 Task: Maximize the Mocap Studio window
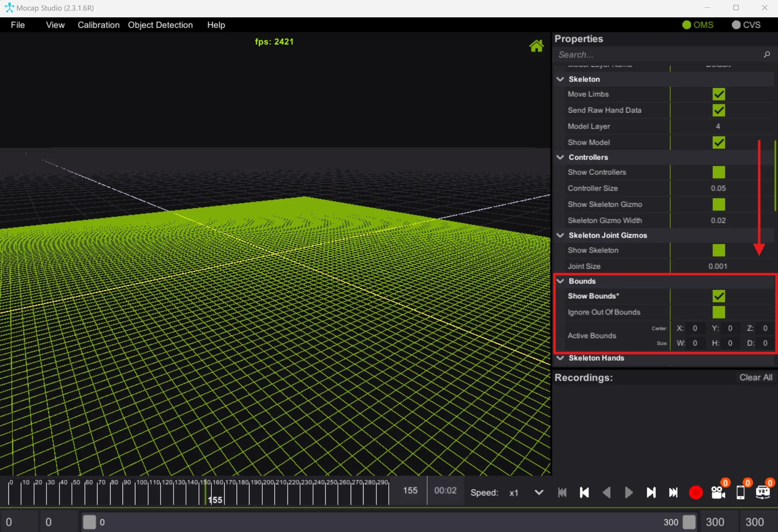click(736, 8)
